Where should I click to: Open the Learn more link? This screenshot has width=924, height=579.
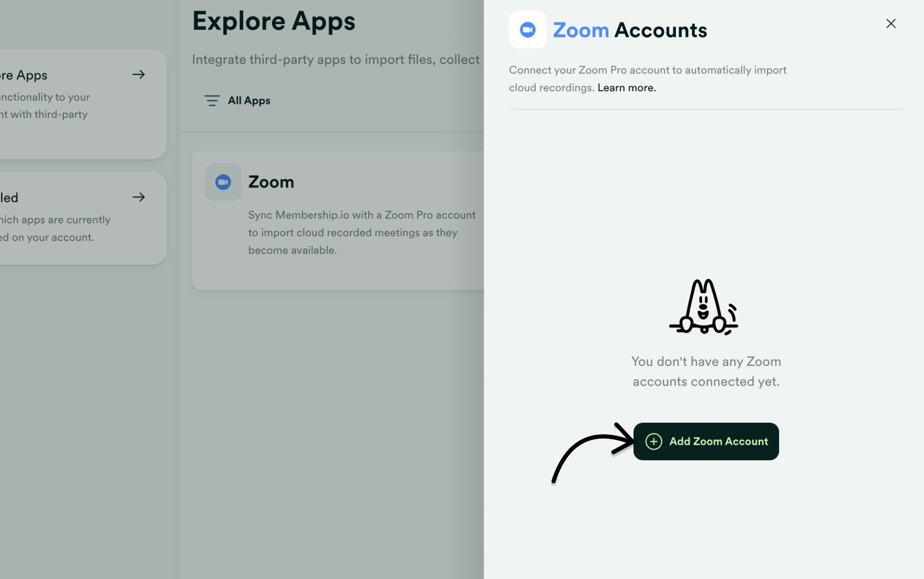click(x=626, y=87)
